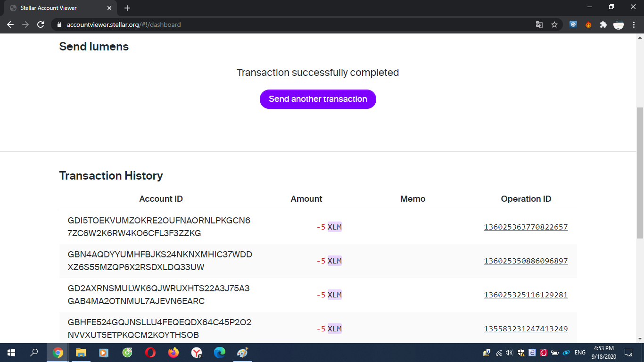Click the Chrome profile avatar

619,25
